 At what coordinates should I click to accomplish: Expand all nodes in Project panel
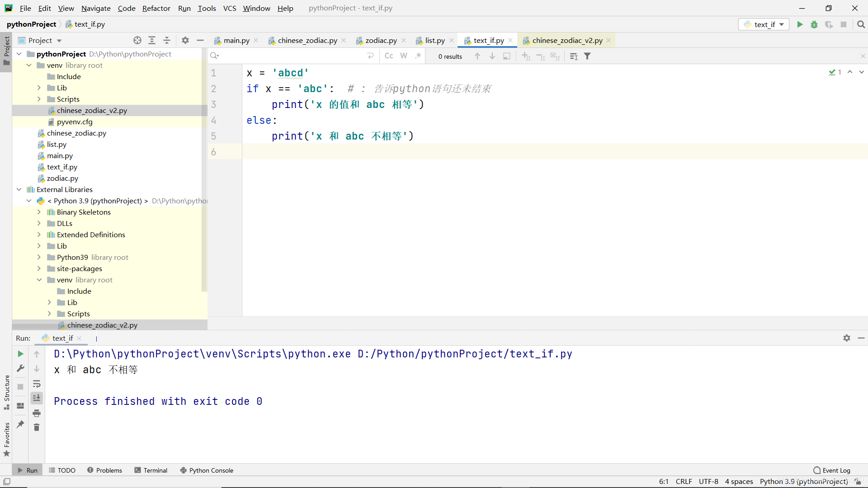pos(152,40)
